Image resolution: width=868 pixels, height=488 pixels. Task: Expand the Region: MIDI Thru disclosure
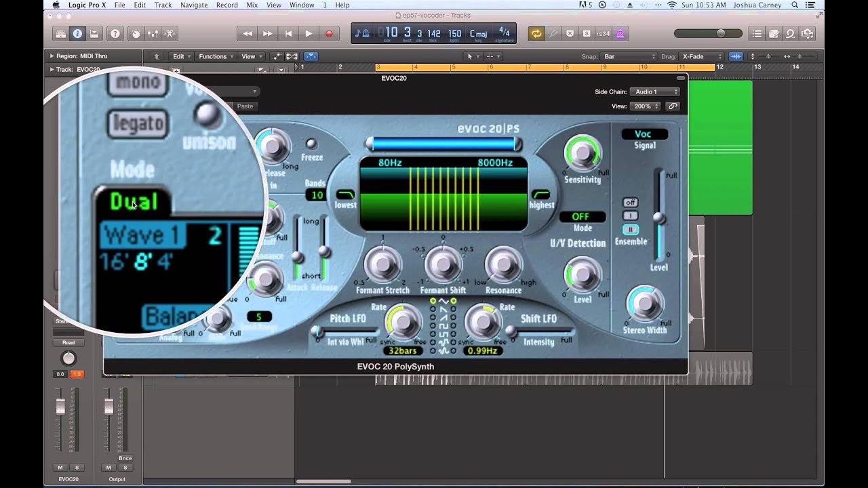[52, 56]
